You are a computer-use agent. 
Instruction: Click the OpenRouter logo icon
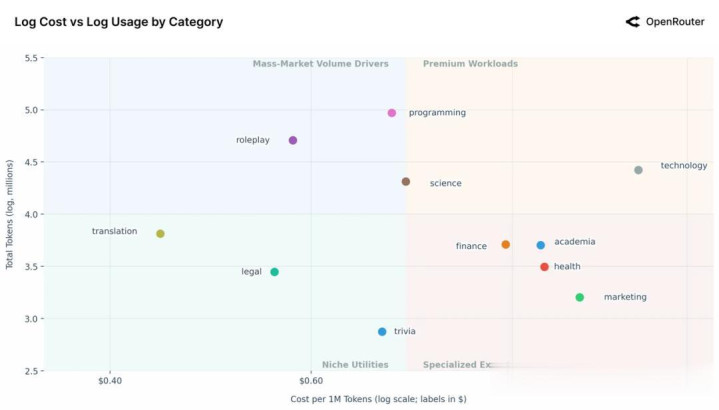632,21
